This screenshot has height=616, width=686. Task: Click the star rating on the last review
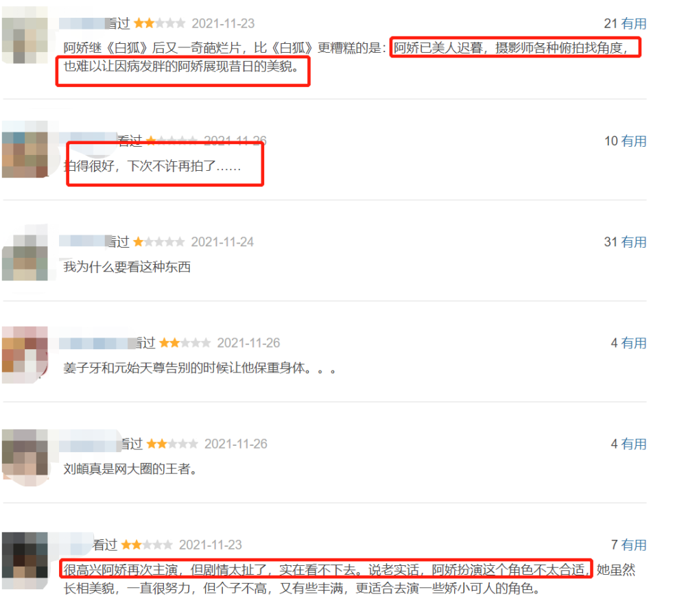(x=147, y=545)
